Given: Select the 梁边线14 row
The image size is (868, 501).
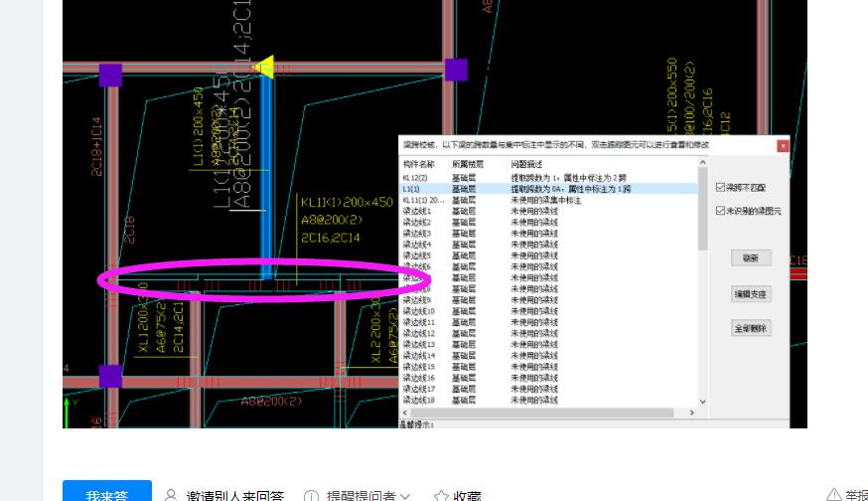Looking at the screenshot, I should click(548, 355).
